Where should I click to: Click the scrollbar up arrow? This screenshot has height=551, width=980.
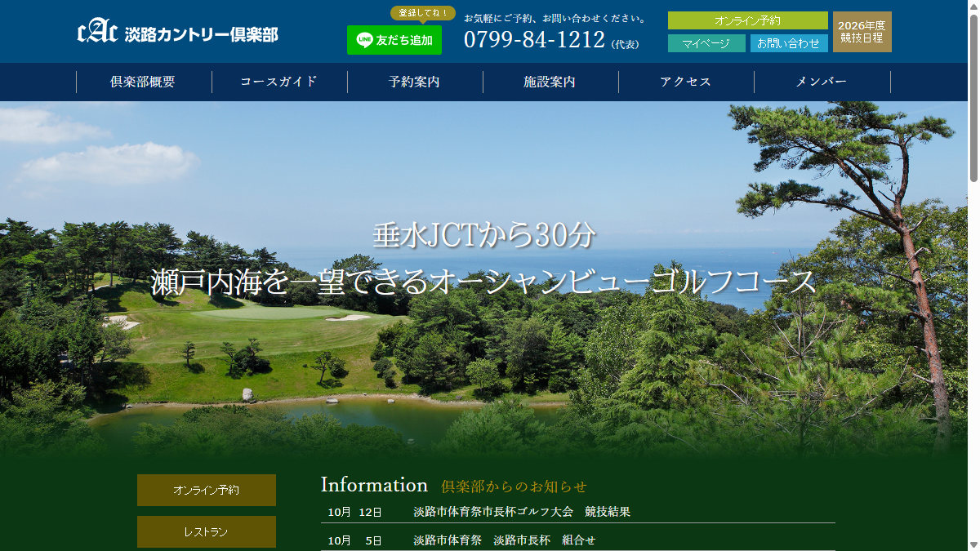[x=973, y=6]
